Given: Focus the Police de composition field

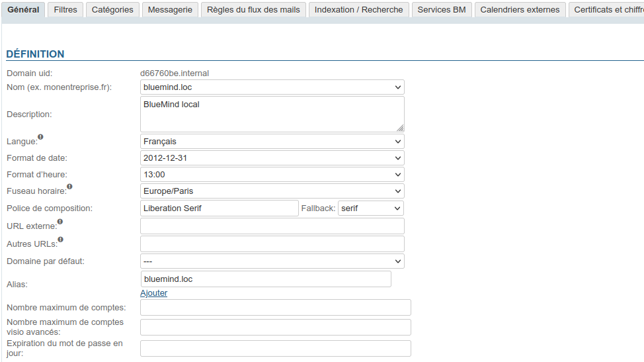Looking at the screenshot, I should click(220, 208).
